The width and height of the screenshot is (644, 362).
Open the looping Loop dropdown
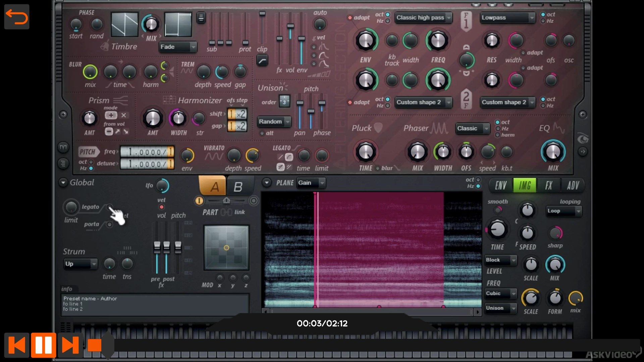click(564, 211)
